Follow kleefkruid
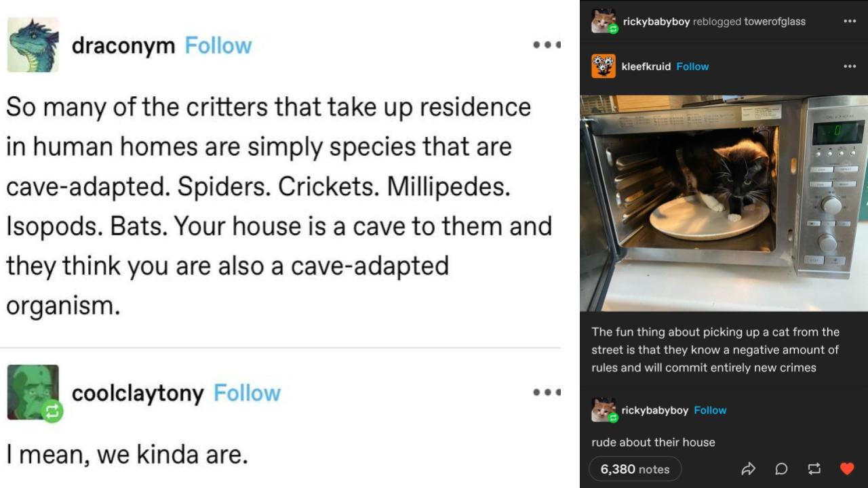868x488 pixels. click(x=693, y=66)
